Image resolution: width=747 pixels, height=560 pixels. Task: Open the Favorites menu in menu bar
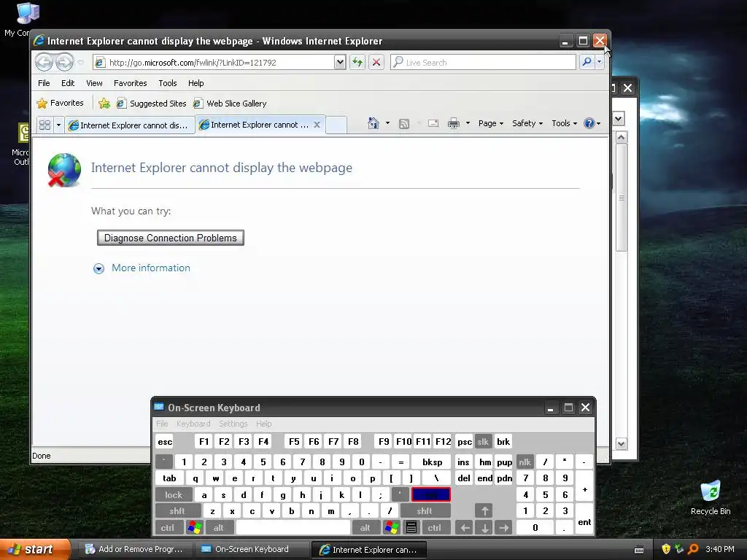click(130, 83)
